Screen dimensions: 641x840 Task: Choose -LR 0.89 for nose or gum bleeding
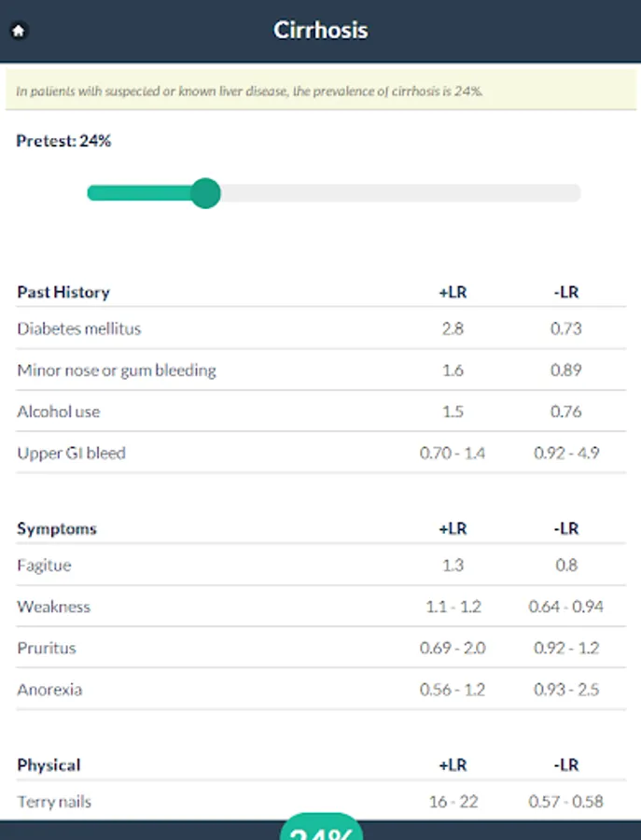(x=566, y=371)
